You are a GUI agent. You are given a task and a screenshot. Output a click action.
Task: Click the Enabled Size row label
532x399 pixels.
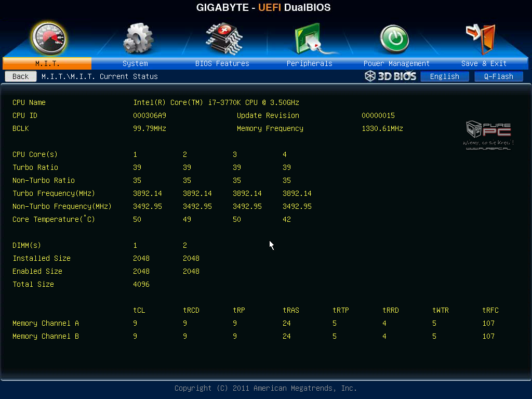click(x=37, y=271)
